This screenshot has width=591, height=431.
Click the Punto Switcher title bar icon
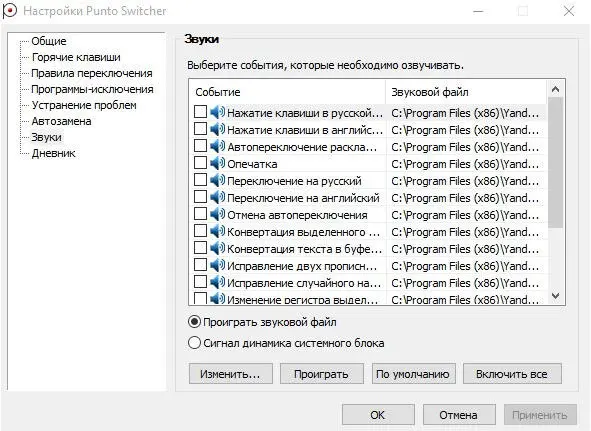[9, 11]
